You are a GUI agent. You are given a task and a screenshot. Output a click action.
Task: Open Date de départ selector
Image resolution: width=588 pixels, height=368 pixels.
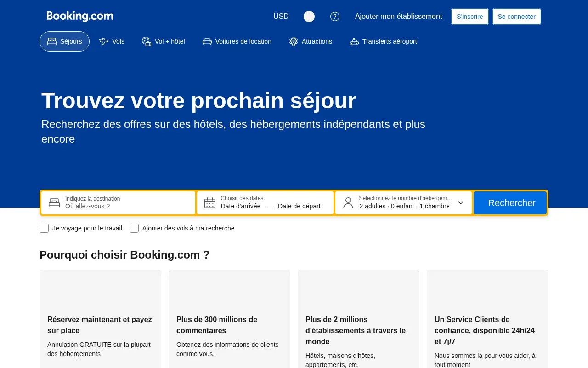299,206
